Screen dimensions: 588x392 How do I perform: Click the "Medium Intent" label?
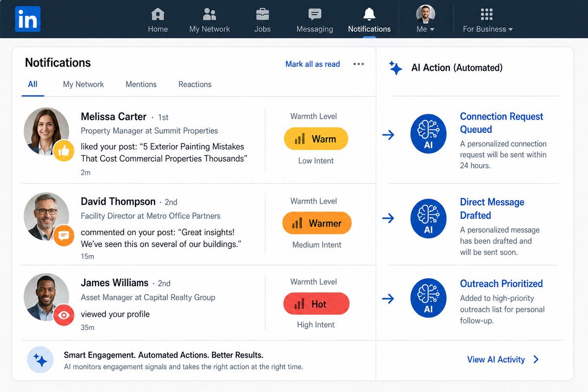[x=317, y=245]
